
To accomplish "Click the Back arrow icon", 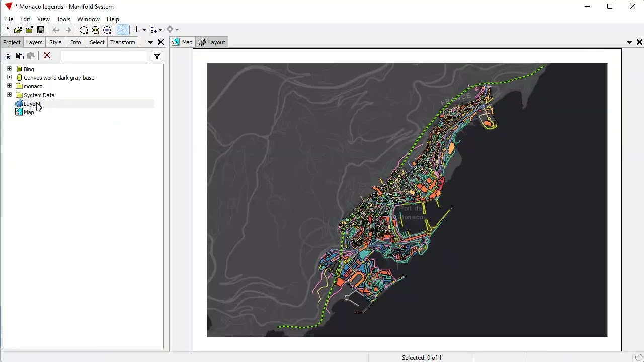I will pyautogui.click(x=56, y=30).
